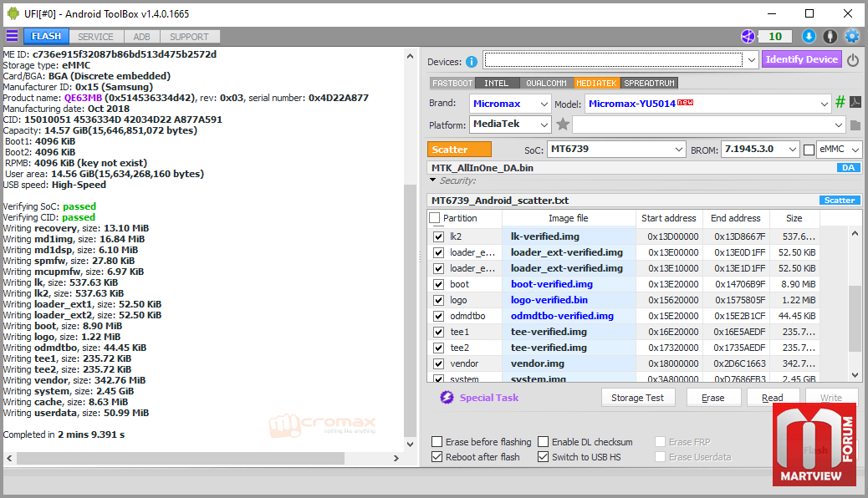Click the Special Task link
This screenshot has height=498, width=868.
point(489,397)
